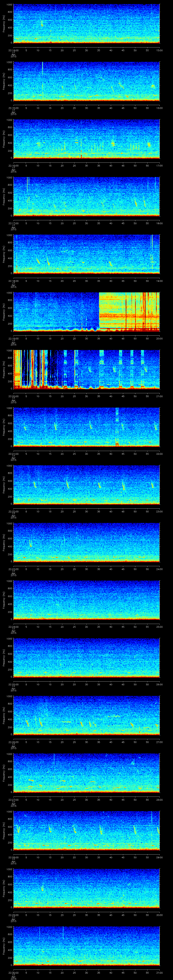The image size is (173, 980).
Task: Click the spectrogram panel starting at 22:18:00
Action: pyautogui.click(x=86, y=254)
